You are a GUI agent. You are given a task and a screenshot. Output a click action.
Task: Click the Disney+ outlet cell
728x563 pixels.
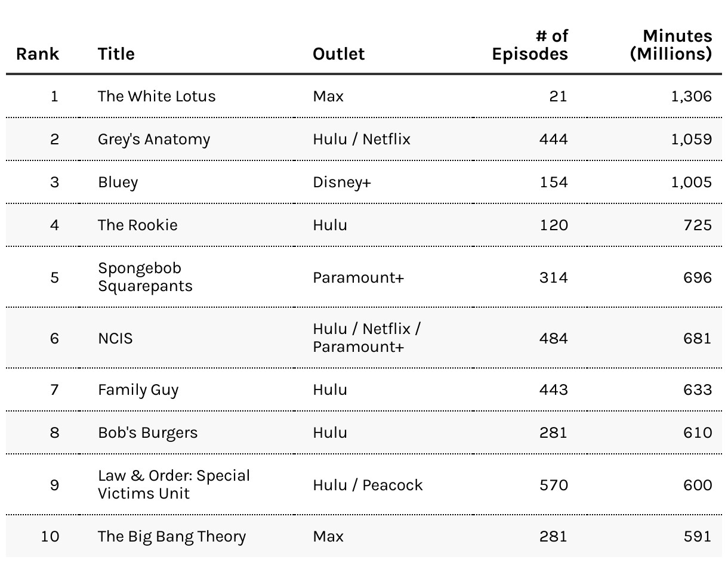[x=342, y=182]
